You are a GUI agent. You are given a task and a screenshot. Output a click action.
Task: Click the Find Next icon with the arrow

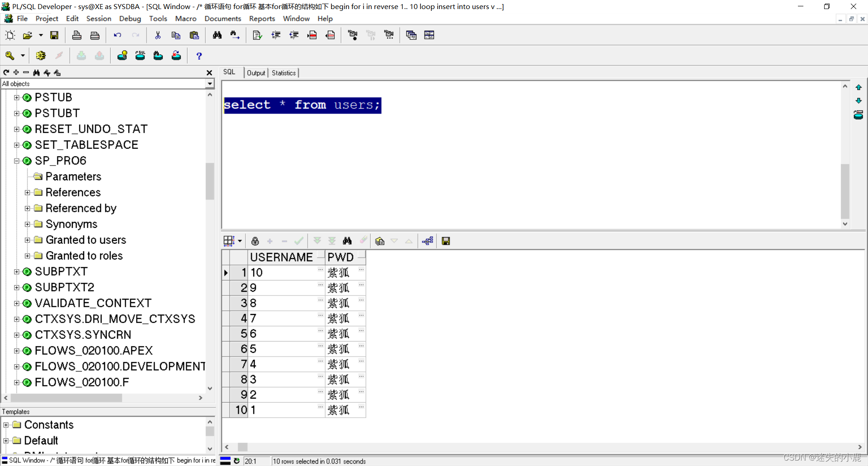point(235,35)
